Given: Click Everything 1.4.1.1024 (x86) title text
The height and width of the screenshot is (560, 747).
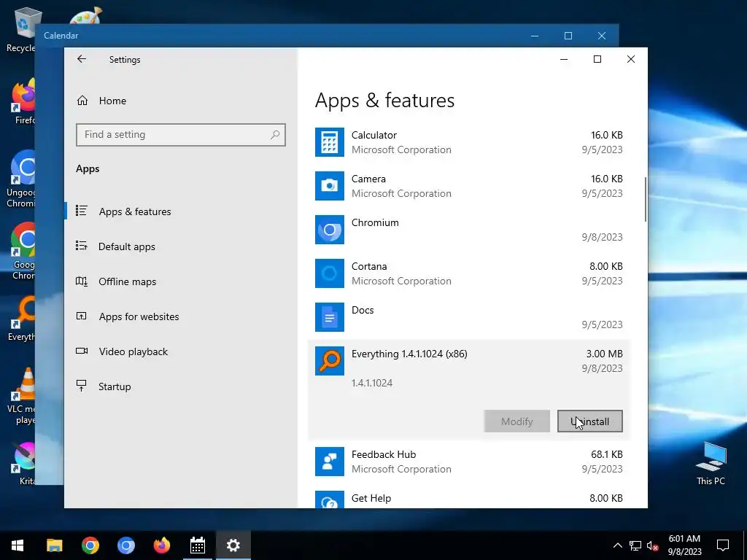Looking at the screenshot, I should tap(409, 354).
